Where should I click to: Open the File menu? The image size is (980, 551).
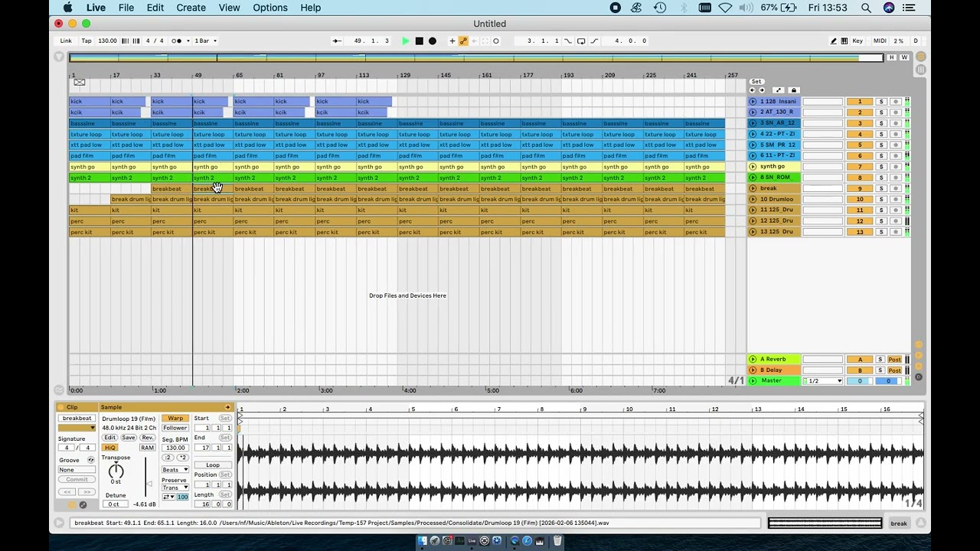point(126,8)
